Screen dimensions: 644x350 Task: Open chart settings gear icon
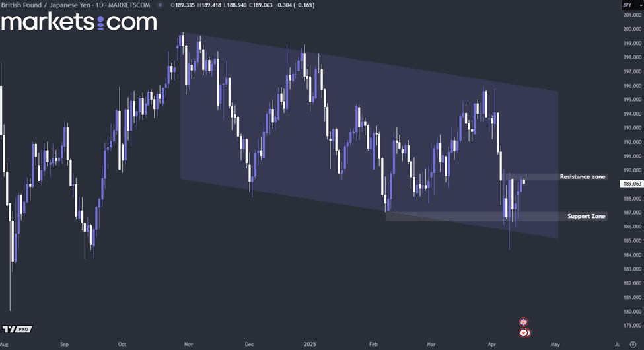632,344
